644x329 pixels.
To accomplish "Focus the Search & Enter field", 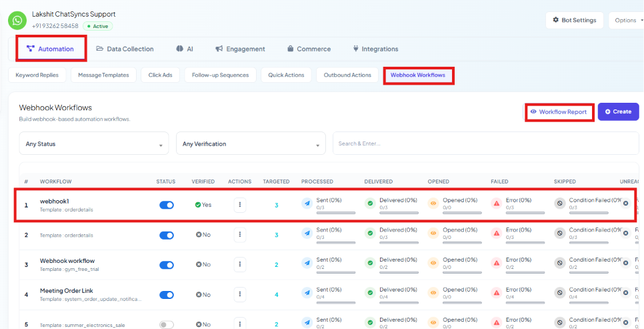I will (486, 143).
